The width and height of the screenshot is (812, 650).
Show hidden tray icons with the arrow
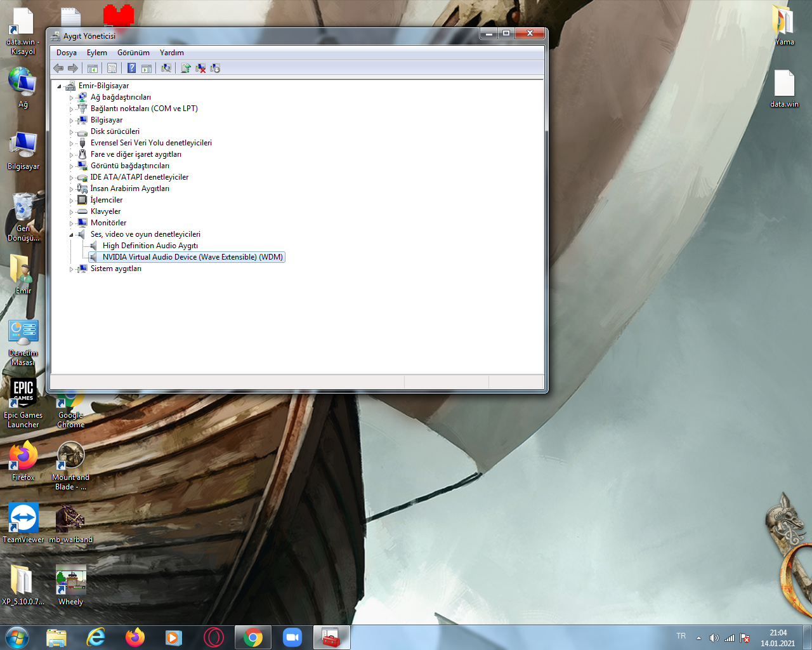(x=698, y=638)
